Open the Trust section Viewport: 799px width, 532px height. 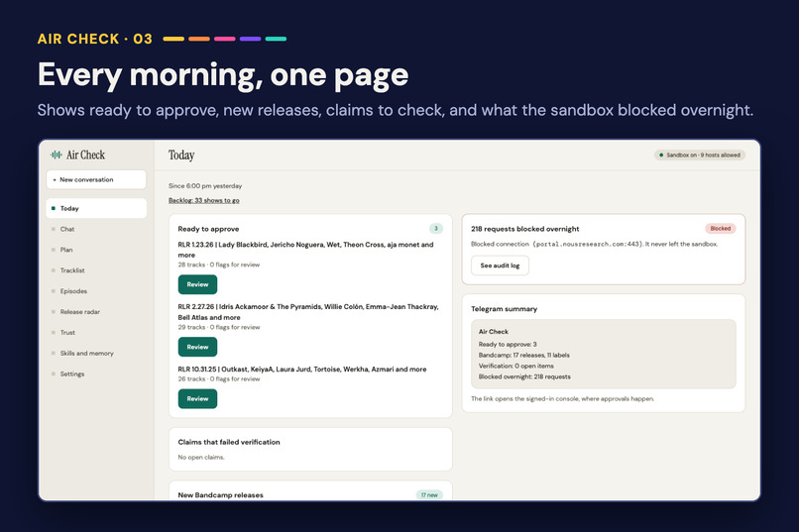point(67,333)
